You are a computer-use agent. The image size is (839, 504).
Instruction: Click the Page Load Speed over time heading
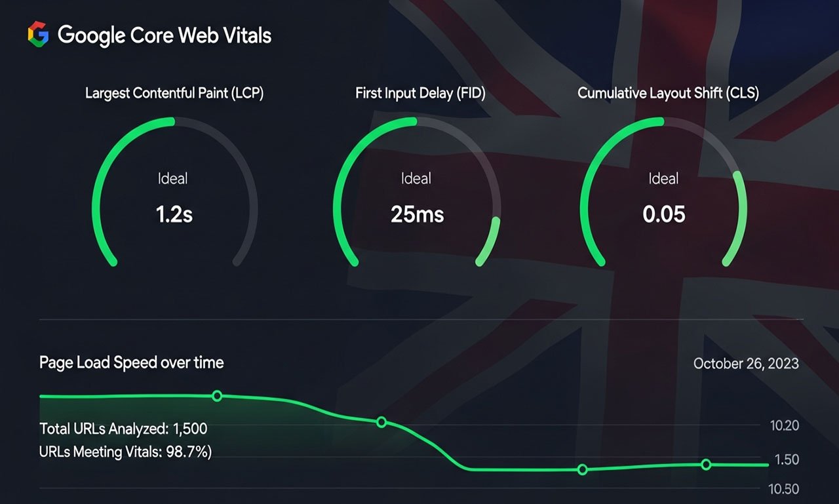tap(131, 362)
